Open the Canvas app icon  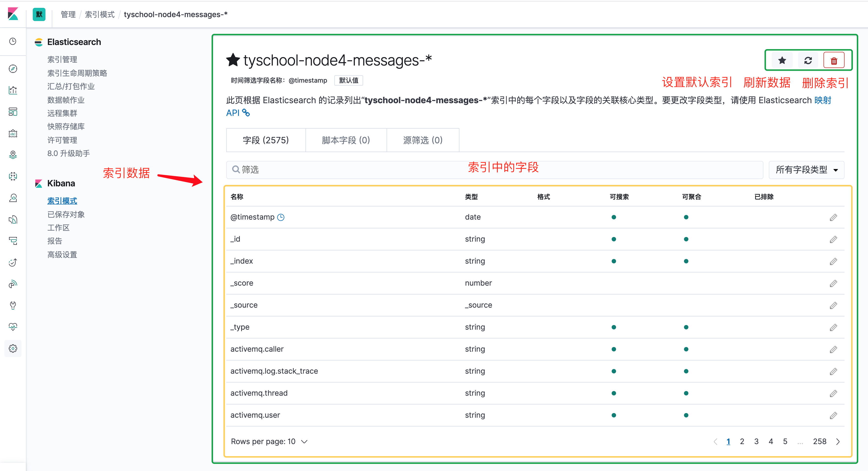(13, 133)
